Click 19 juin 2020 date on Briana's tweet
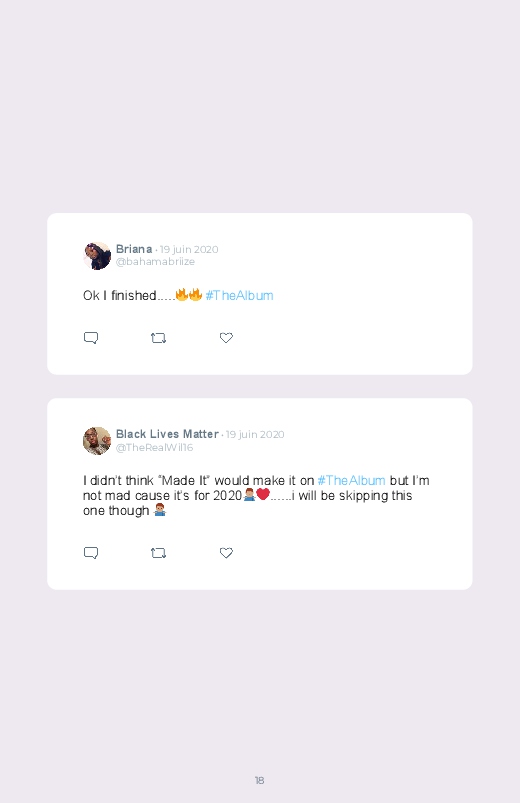520x803 pixels. (x=189, y=249)
